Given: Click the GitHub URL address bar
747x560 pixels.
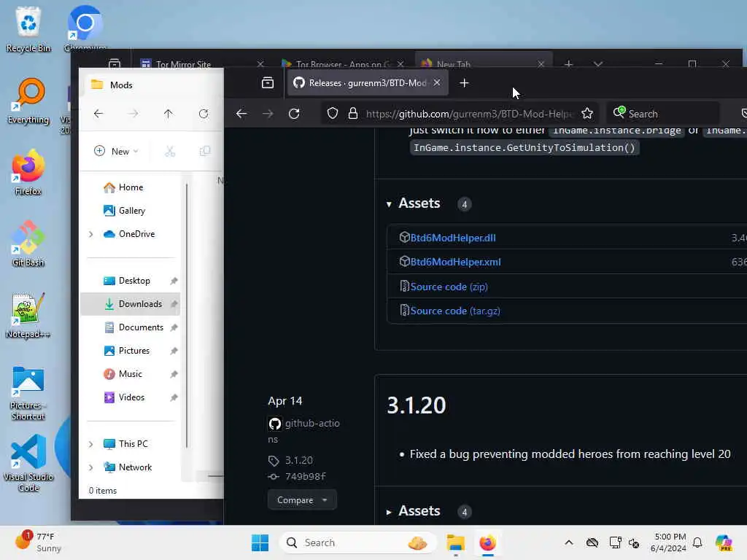Looking at the screenshot, I should coord(468,114).
